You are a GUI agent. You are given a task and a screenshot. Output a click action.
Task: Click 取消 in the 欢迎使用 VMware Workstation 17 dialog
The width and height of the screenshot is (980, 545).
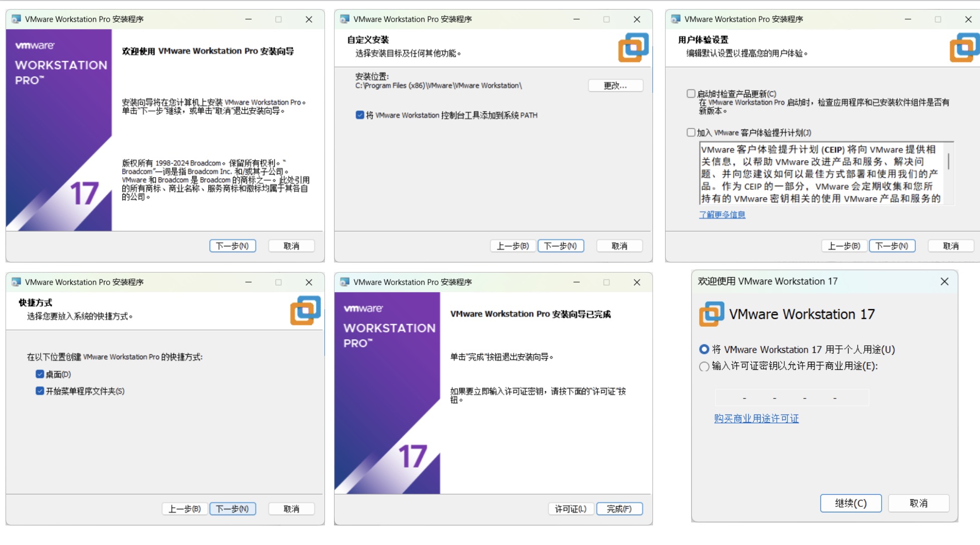918,503
